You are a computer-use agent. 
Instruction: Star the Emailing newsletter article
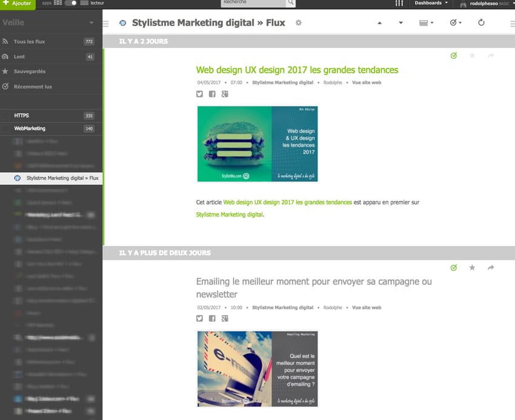[472, 267]
